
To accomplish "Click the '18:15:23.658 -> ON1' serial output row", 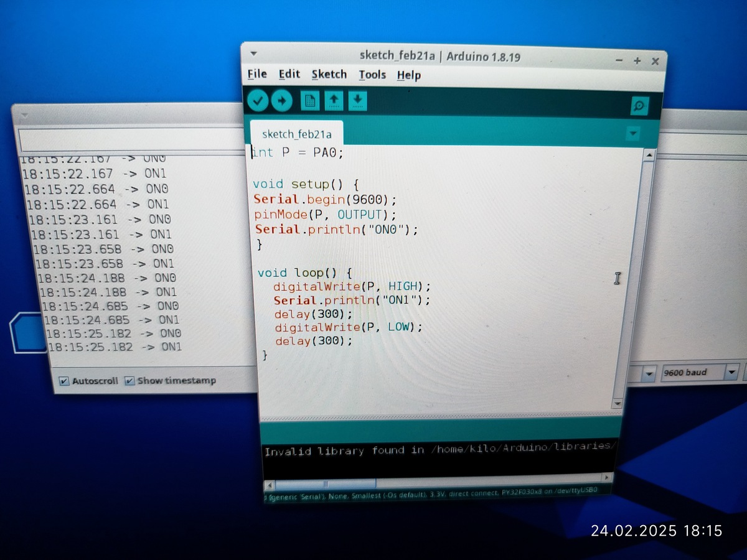I will pyautogui.click(x=105, y=263).
